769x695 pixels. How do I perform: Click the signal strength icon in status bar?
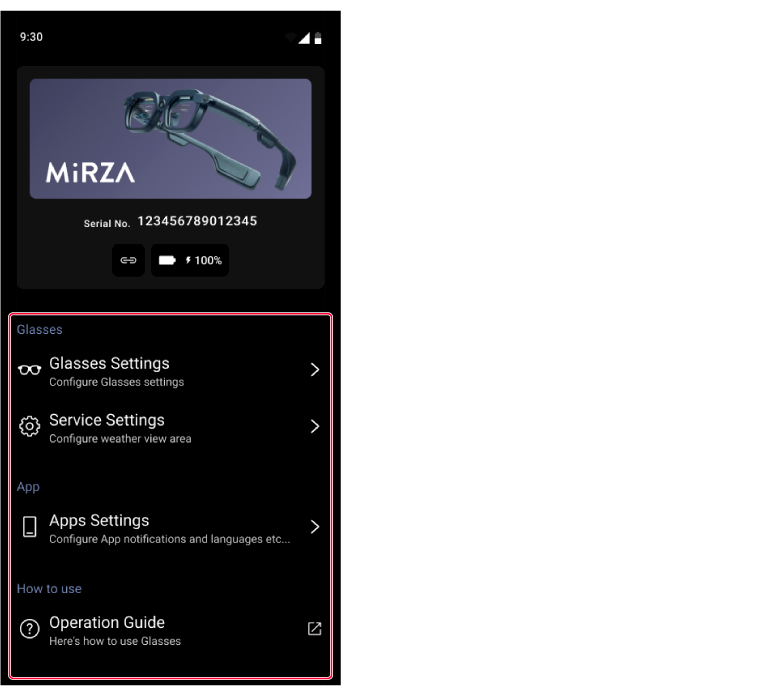pyautogui.click(x=304, y=38)
